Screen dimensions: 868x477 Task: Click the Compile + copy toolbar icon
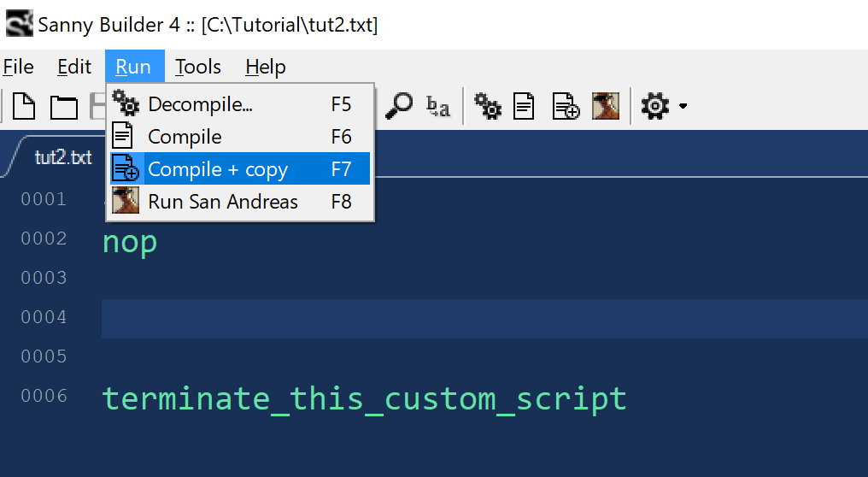click(x=566, y=106)
